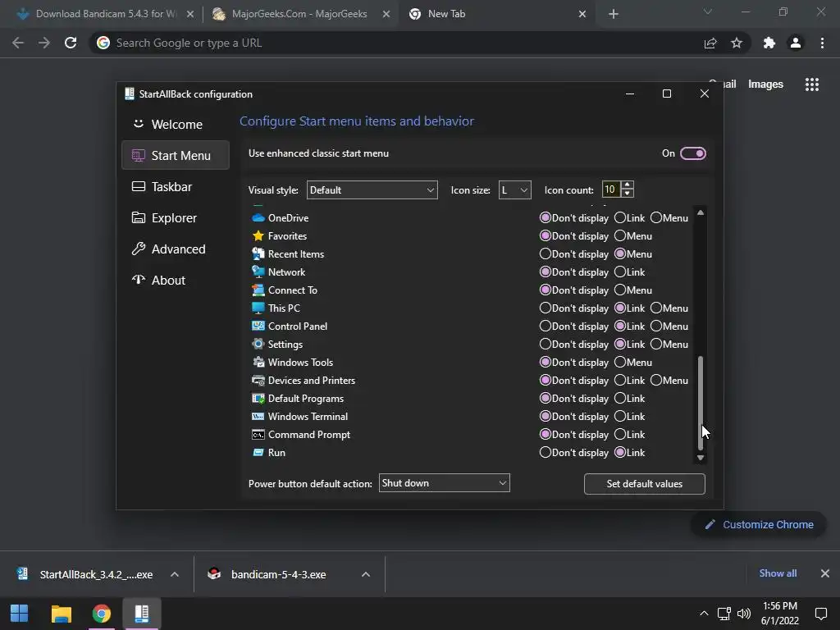Image resolution: width=840 pixels, height=630 pixels.
Task: Open the volume icon in system tray
Action: [x=744, y=614]
